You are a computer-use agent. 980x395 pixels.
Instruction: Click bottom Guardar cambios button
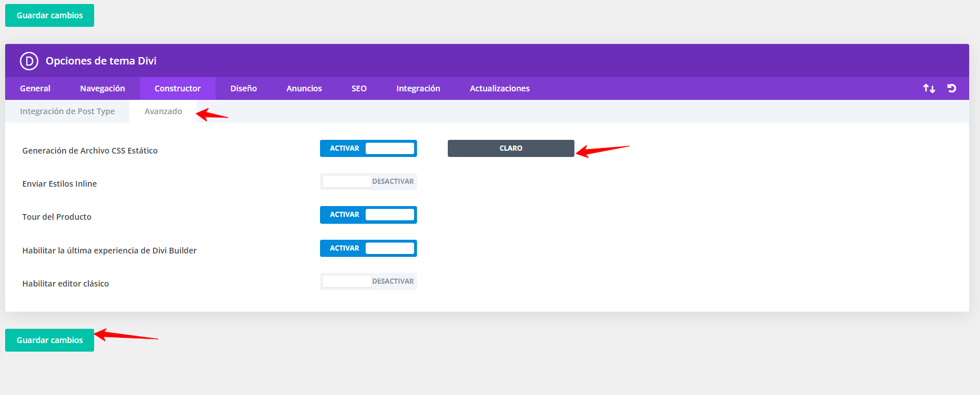point(50,340)
